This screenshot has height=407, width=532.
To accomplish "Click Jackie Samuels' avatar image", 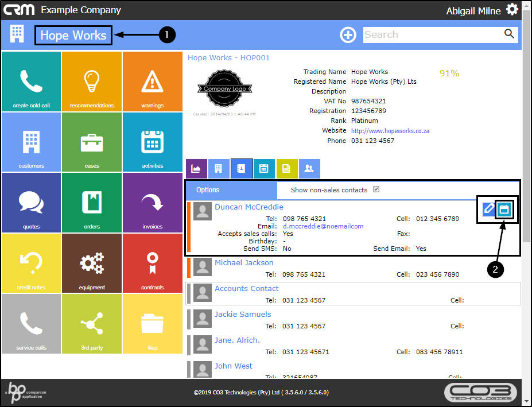I will pyautogui.click(x=203, y=319).
